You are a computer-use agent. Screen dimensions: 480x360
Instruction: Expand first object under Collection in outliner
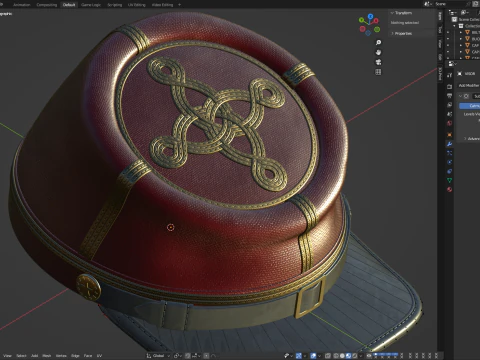[x=461, y=32]
